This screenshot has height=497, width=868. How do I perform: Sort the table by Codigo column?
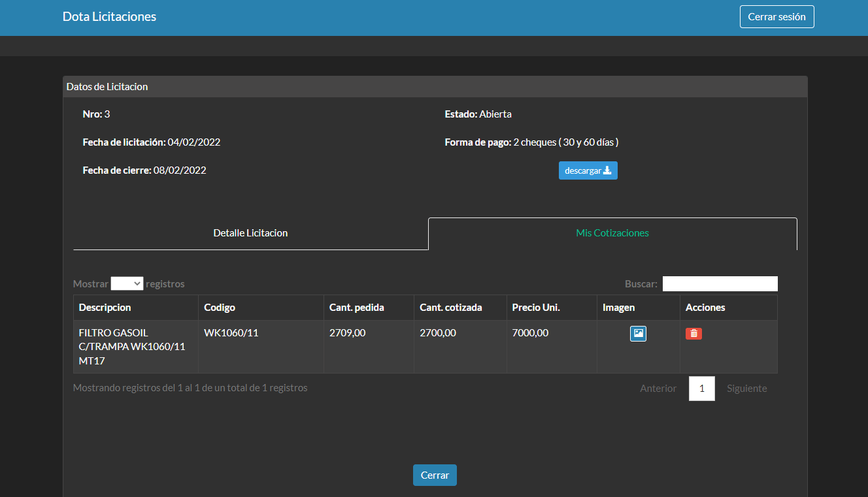[220, 308]
